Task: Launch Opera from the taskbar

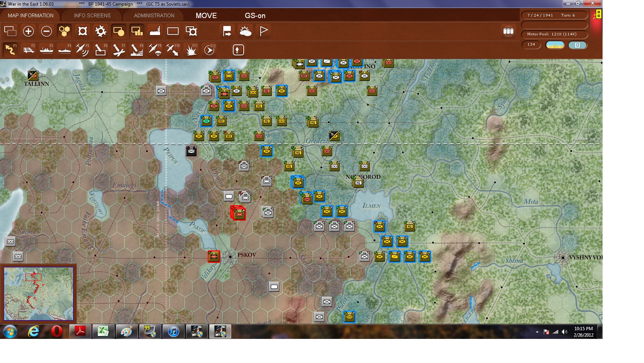Action: 56,332
